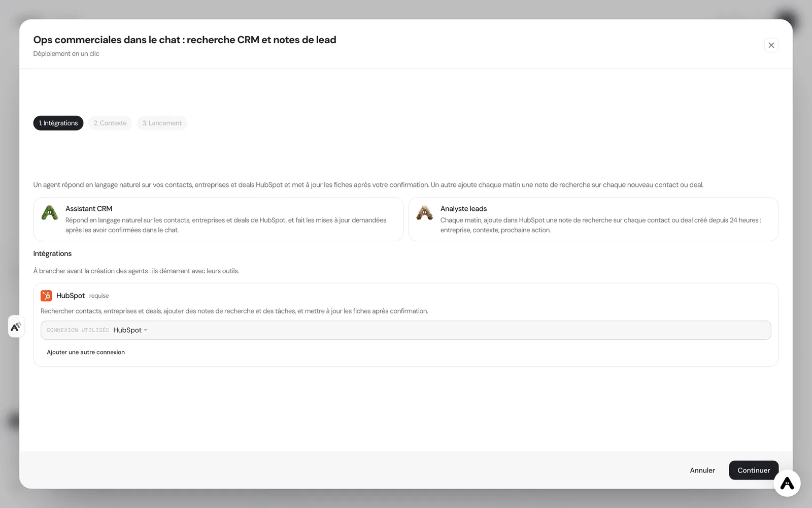Screen dimensions: 812x508
Task: Click the Assistant CRM card title
Action: tap(89, 209)
